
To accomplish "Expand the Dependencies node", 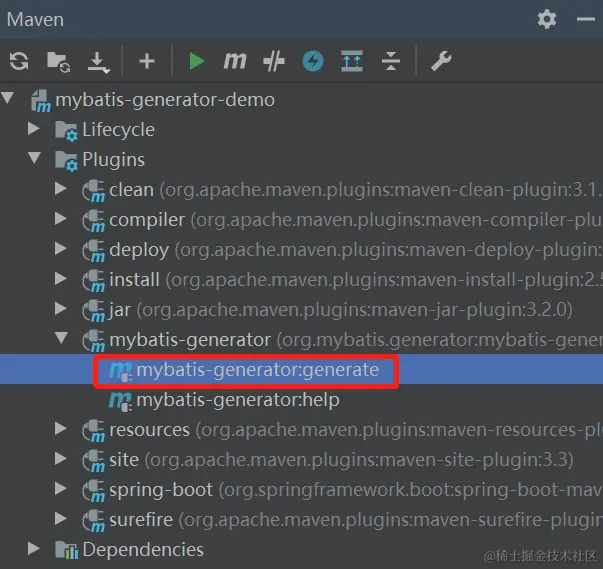I will (34, 548).
